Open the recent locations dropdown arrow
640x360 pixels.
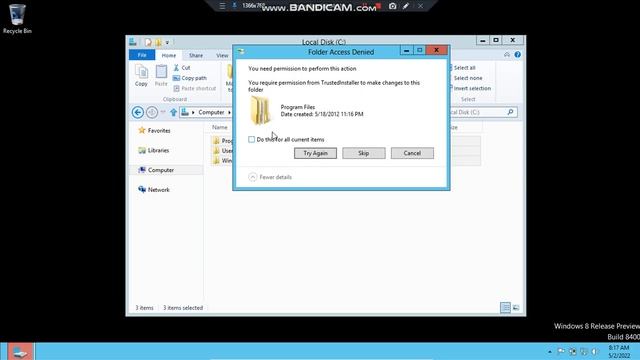(x=163, y=112)
